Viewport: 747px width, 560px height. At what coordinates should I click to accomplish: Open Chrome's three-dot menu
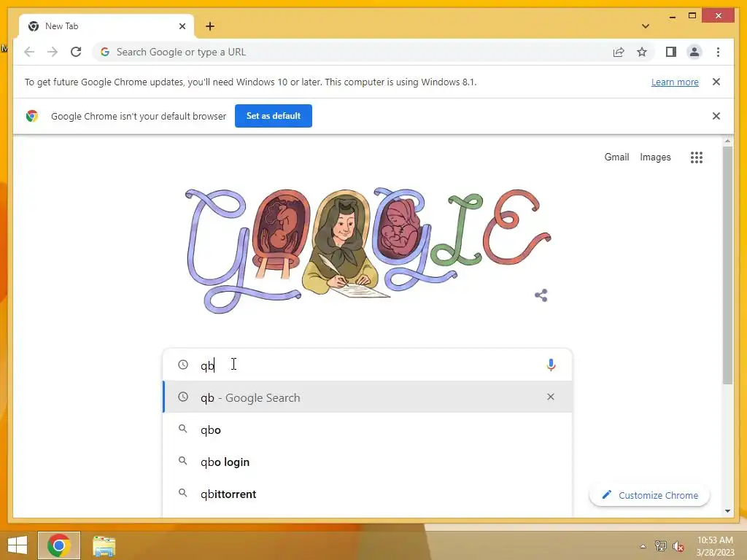[718, 52]
